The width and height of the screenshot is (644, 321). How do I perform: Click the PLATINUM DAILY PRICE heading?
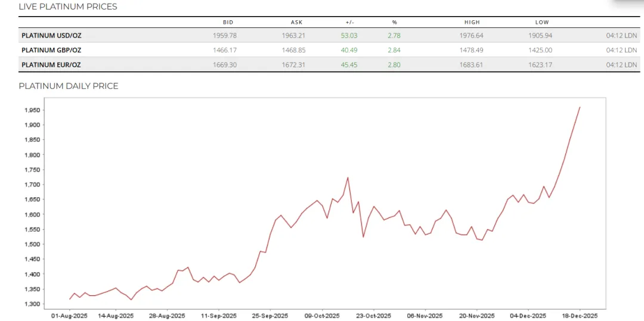tap(69, 86)
